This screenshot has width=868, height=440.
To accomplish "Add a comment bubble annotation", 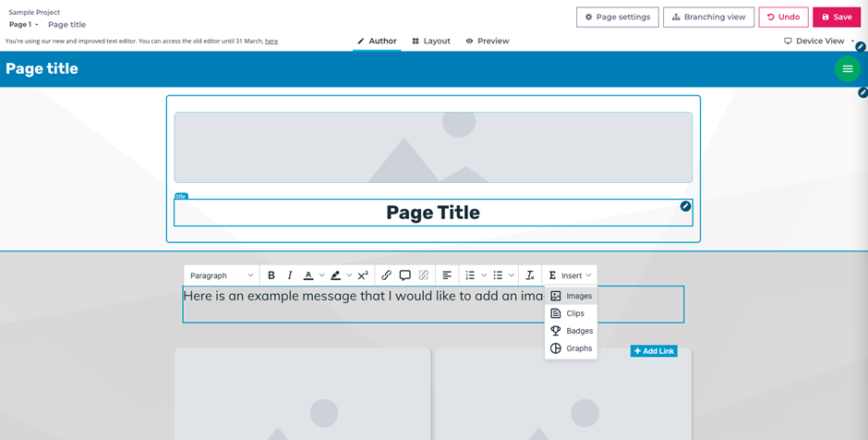I will [405, 275].
